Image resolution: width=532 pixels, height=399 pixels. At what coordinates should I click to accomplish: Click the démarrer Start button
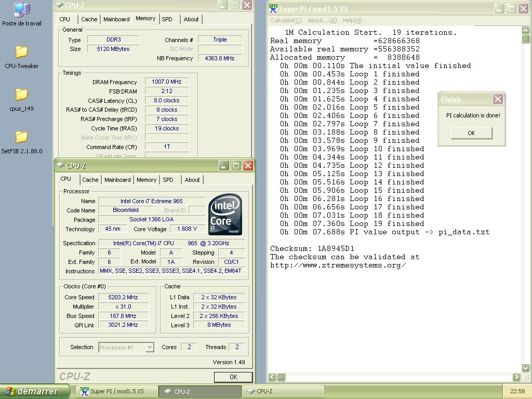pyautogui.click(x=35, y=391)
